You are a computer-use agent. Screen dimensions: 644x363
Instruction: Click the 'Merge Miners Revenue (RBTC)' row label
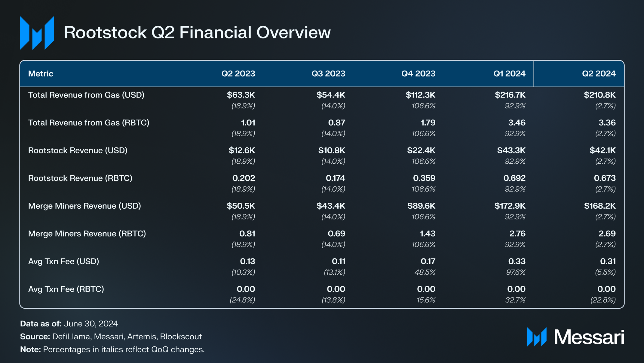point(87,234)
